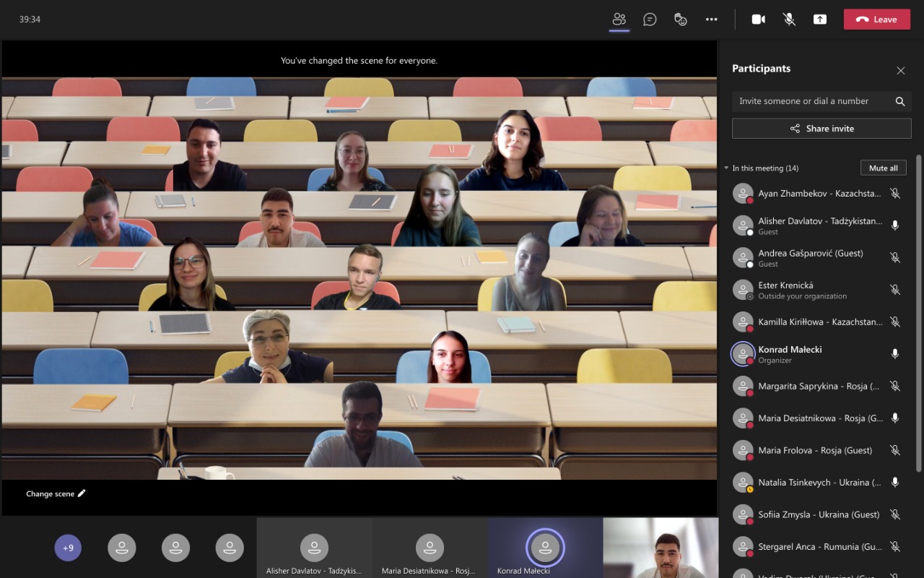Close the Participants panel

900,70
